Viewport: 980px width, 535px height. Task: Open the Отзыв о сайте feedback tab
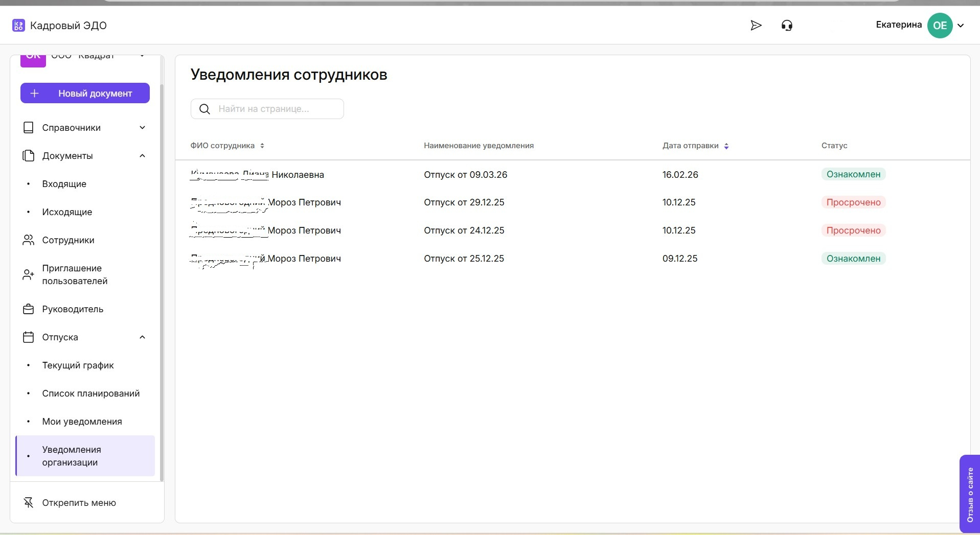pos(969,494)
